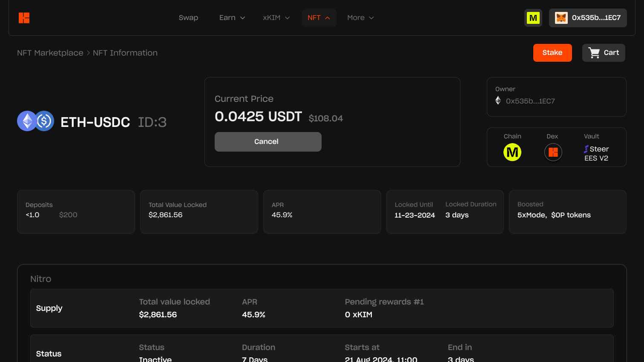This screenshot has height=362, width=644.
Task: Select Total Value Locked $2,861.56 card value
Action: [165, 215]
